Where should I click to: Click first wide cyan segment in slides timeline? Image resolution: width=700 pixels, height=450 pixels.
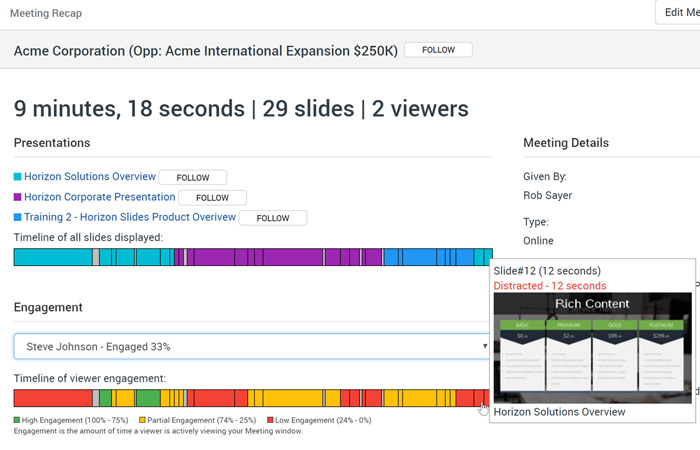(53, 257)
